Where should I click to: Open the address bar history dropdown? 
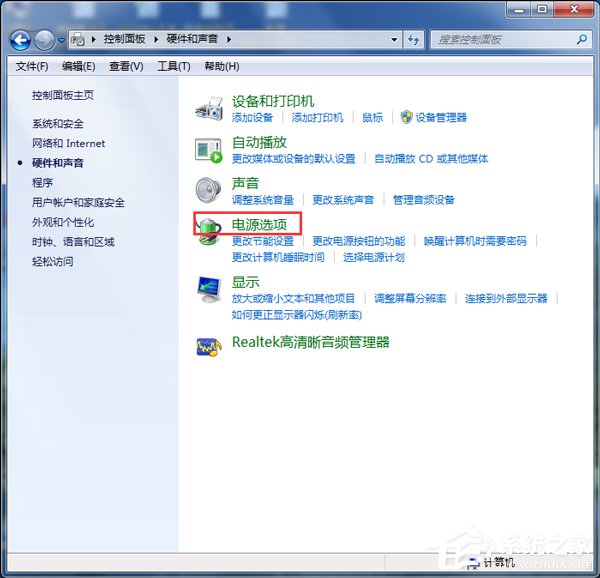pos(394,39)
